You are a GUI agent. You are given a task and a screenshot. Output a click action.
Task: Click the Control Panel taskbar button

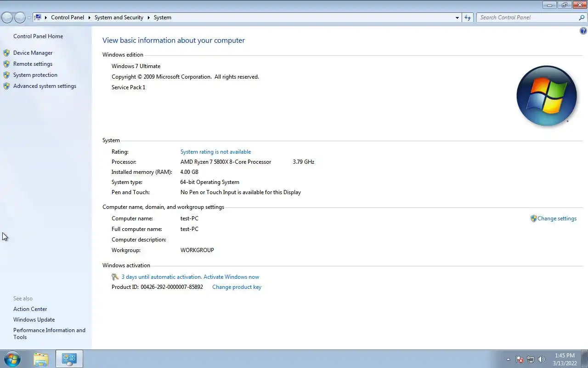click(x=69, y=359)
